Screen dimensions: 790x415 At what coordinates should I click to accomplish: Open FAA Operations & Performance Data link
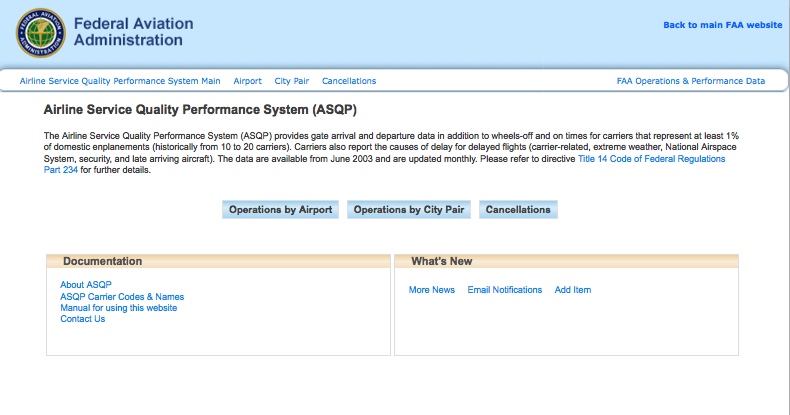(x=691, y=81)
